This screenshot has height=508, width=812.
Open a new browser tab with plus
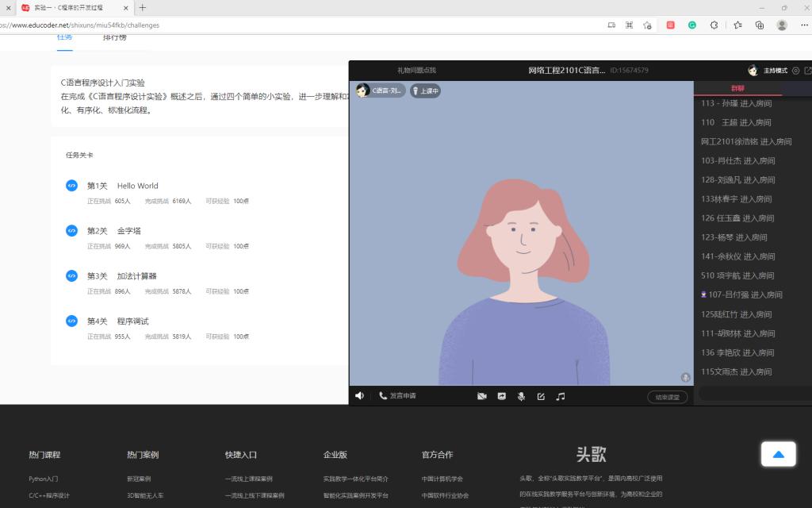click(143, 7)
